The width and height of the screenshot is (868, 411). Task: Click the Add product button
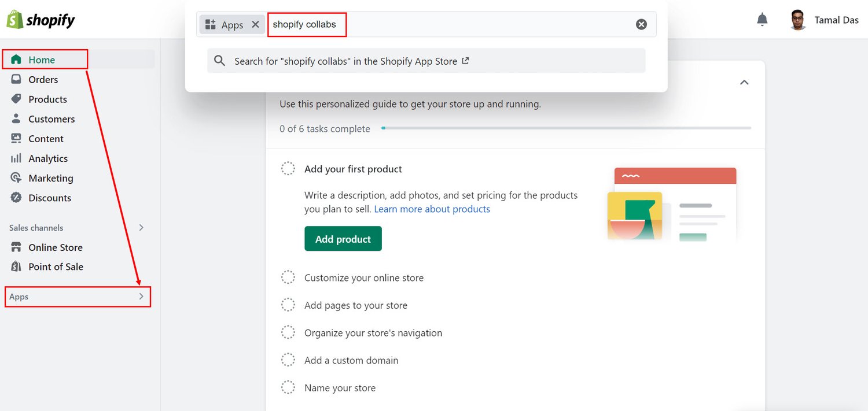[343, 239]
